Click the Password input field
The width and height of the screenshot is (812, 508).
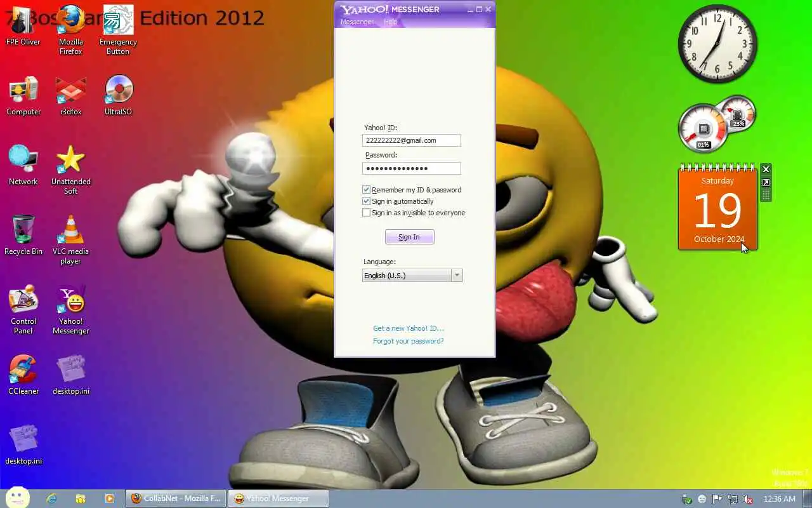click(412, 168)
